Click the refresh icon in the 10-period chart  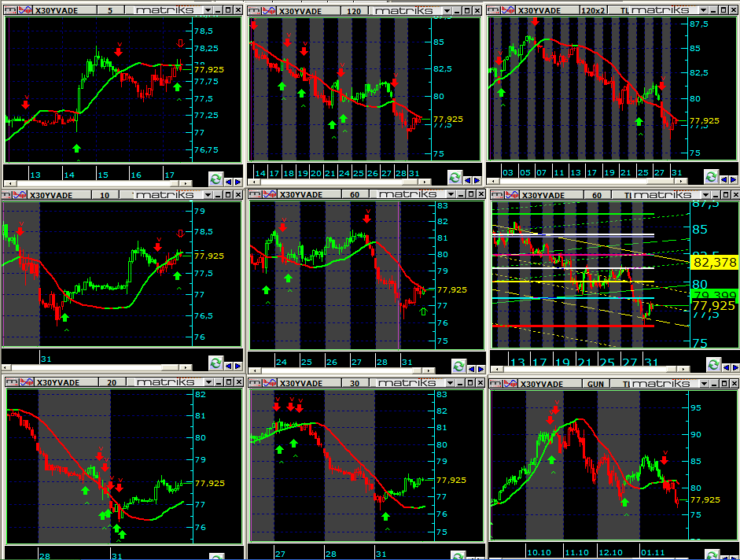(215, 363)
